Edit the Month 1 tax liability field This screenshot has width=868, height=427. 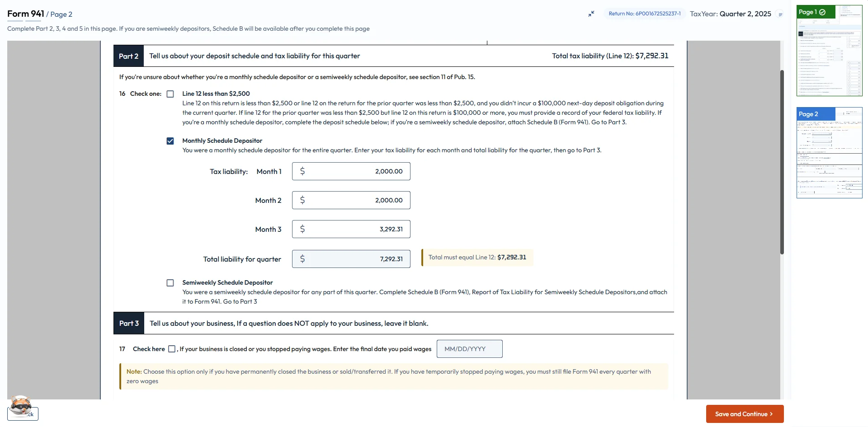(x=351, y=171)
